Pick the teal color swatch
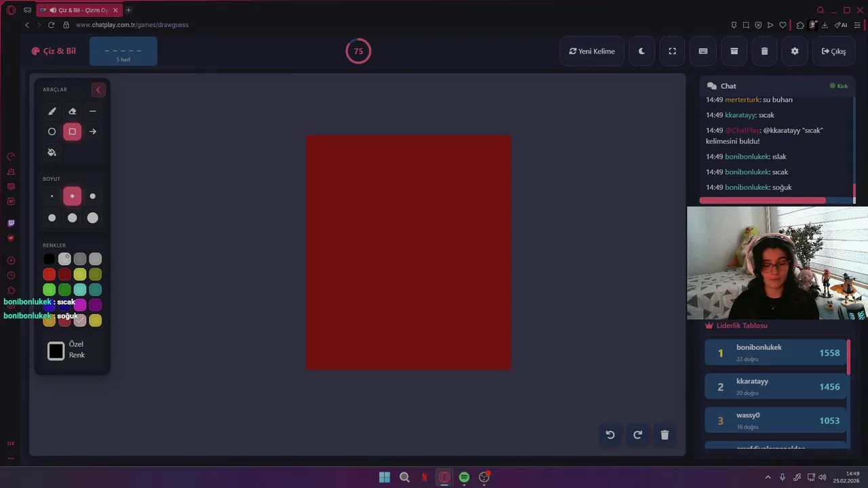The image size is (868, 488). 96,289
